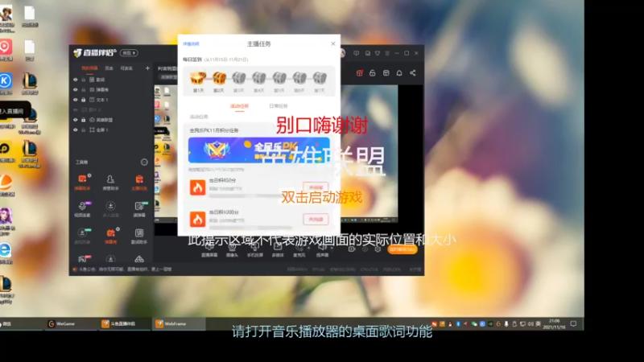Screen dimensions: 644x362
Task: Select the third scene tab
Action: pos(126,68)
